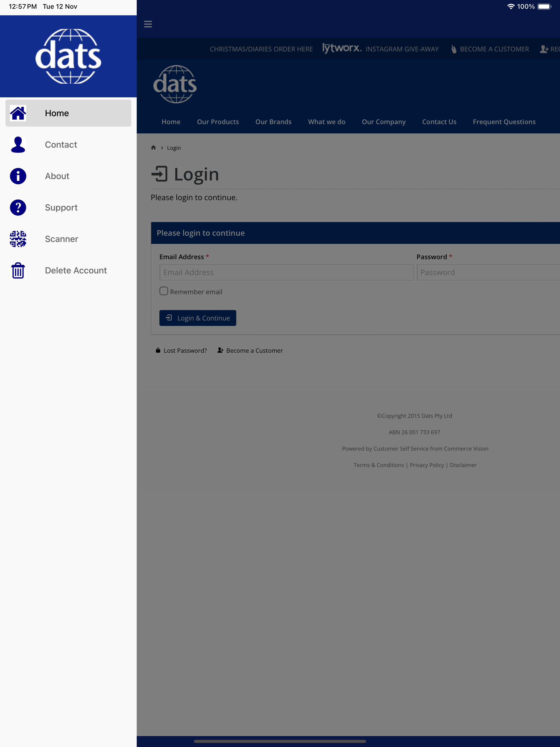Focus the Email Address input field
Image resolution: width=560 pixels, height=747 pixels.
tap(286, 272)
